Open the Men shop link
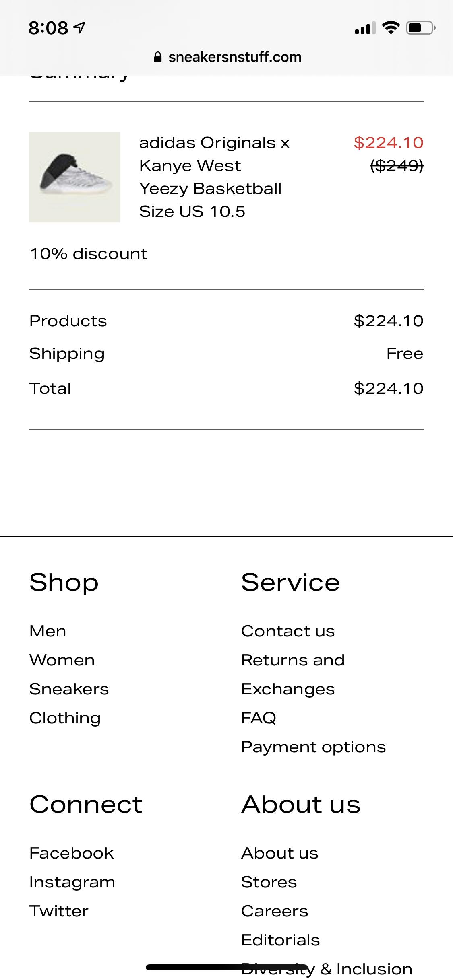Image resolution: width=453 pixels, height=980 pixels. click(48, 631)
